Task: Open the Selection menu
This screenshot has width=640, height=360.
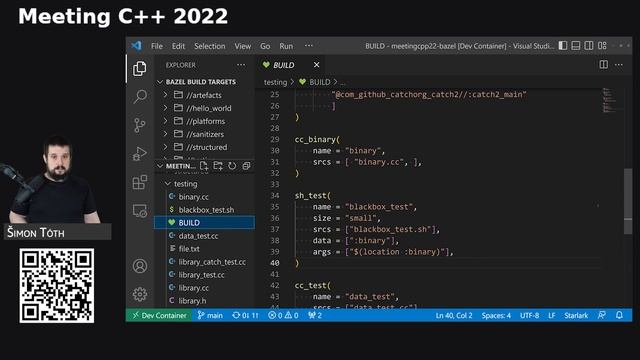Action: [x=209, y=46]
